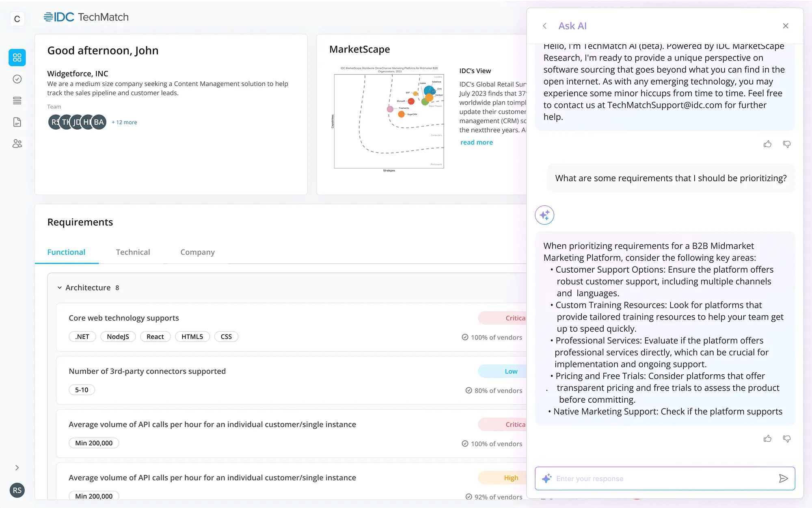Image resolution: width=812 pixels, height=508 pixels.
Task: Thumbs up the AI requirements answer
Action: (767, 439)
